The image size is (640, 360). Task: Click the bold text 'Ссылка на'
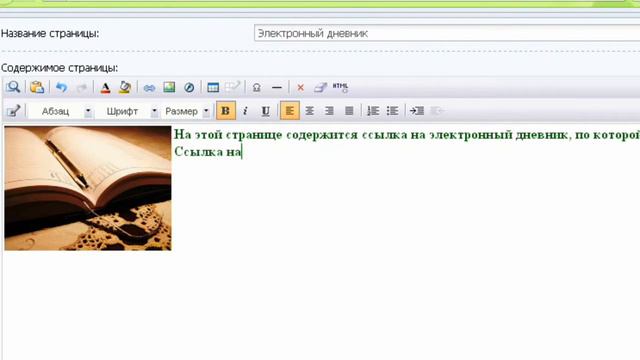(x=208, y=151)
